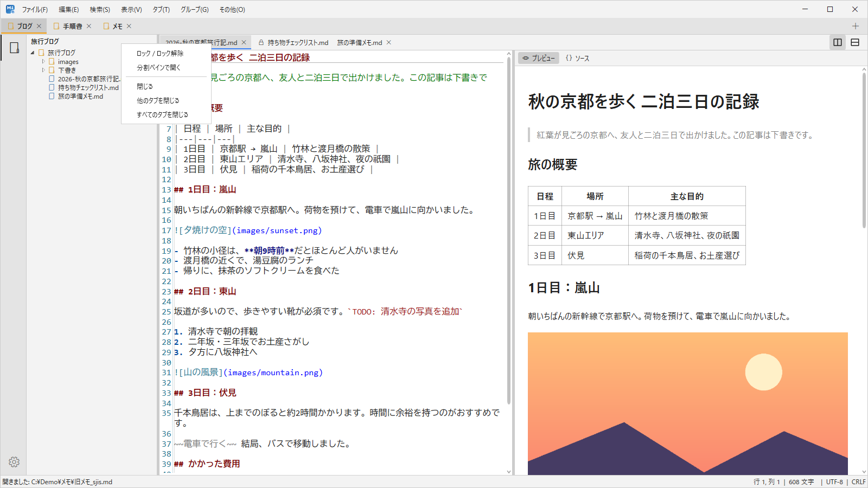
Task: Close the ブログ group tab
Action: [39, 26]
